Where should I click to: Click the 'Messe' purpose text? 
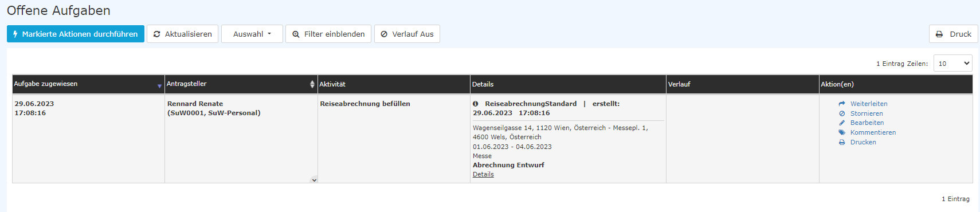pos(482,156)
